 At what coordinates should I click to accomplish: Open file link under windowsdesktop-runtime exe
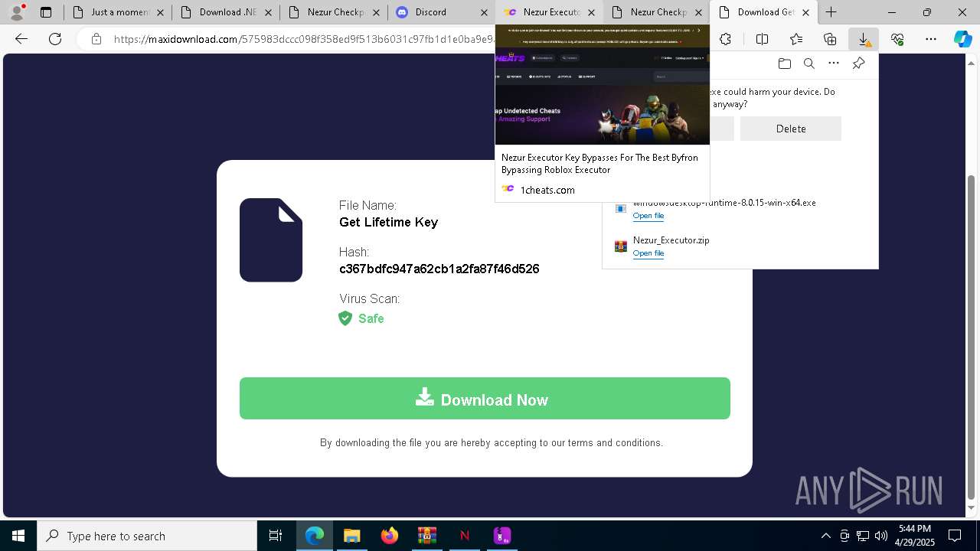[648, 216]
